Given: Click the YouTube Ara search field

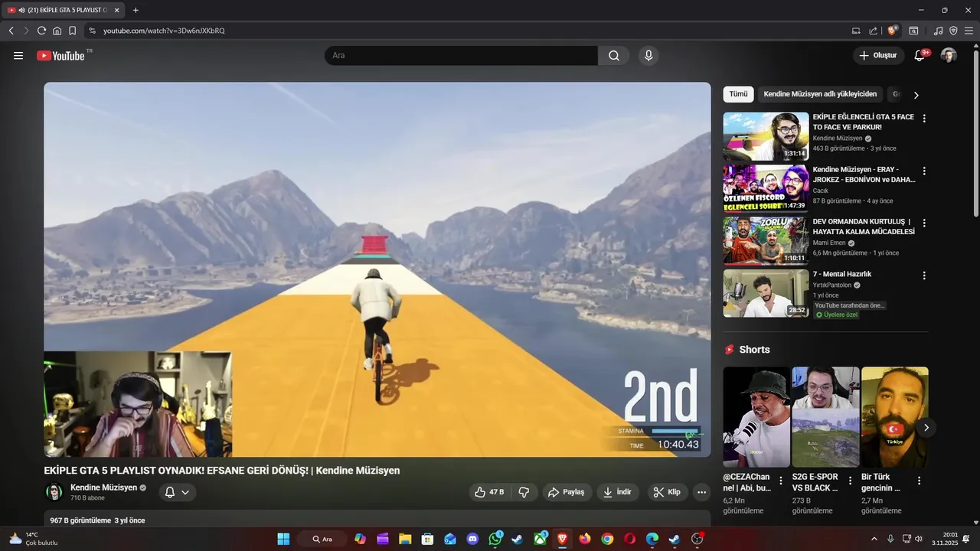Looking at the screenshot, I should click(462, 55).
